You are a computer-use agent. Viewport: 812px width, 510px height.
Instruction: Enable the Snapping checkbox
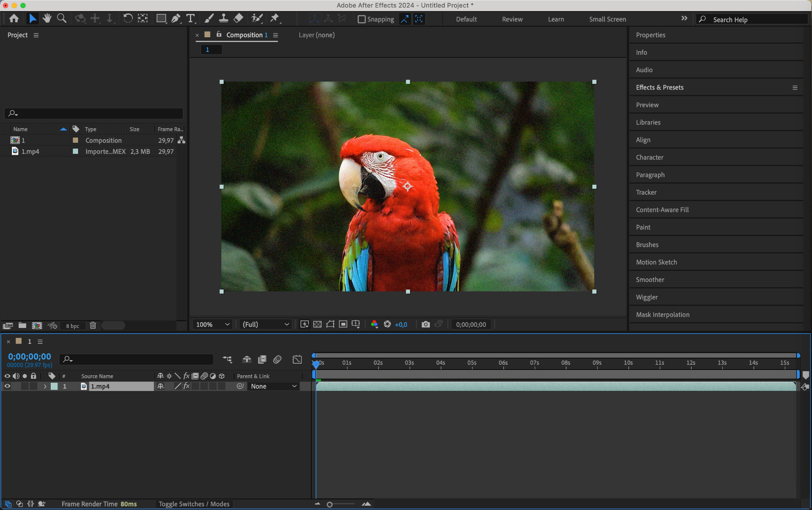pos(361,19)
